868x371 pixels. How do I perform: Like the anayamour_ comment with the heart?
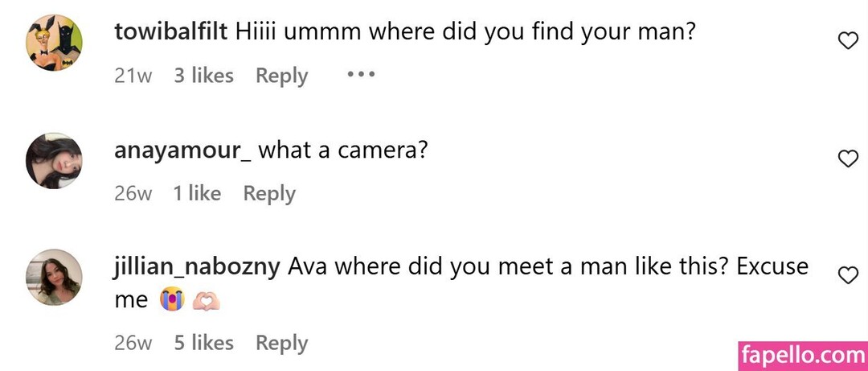pos(848,159)
